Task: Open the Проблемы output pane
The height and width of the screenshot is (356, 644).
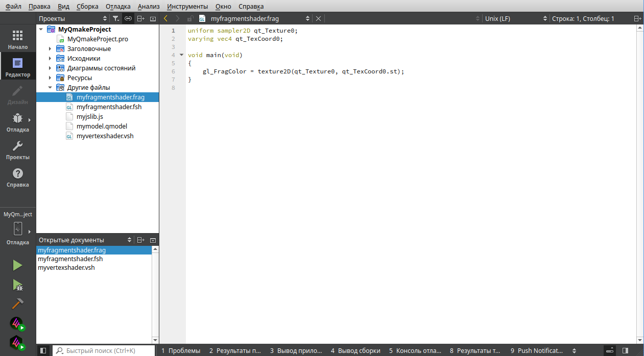Action: tap(181, 350)
